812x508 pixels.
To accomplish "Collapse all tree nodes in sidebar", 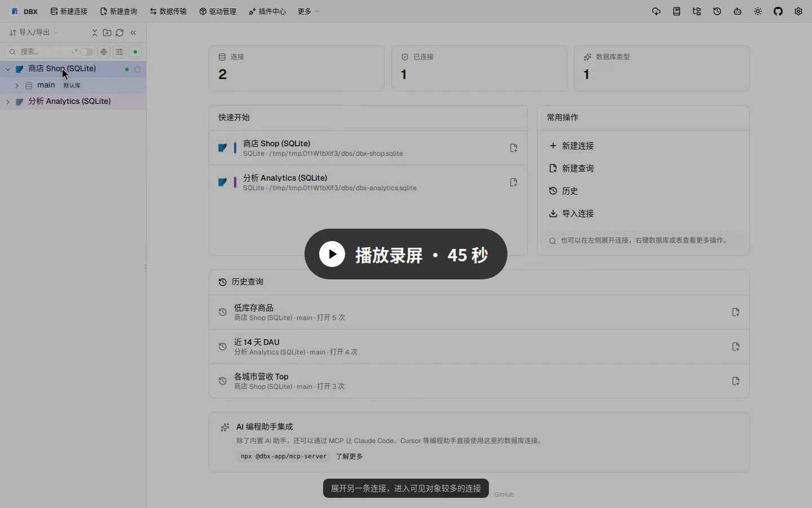I will click(x=95, y=33).
